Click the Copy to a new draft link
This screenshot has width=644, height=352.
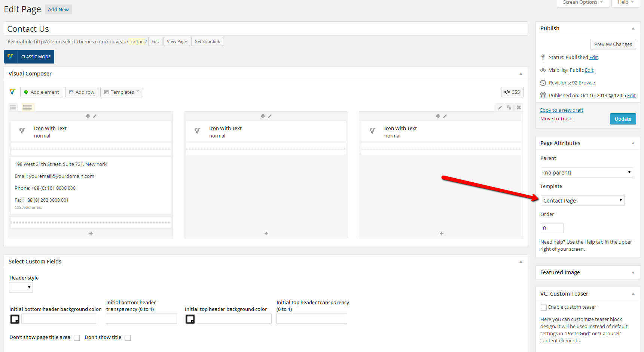click(561, 110)
